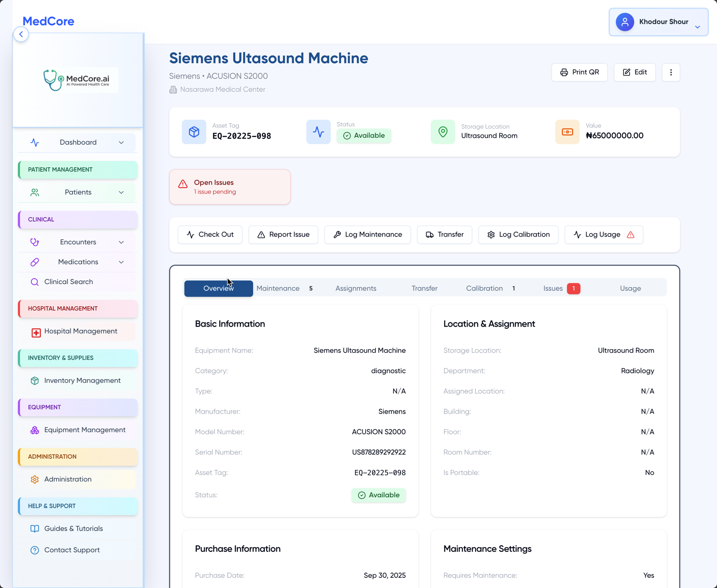Click the storage location pin icon

coord(443,132)
